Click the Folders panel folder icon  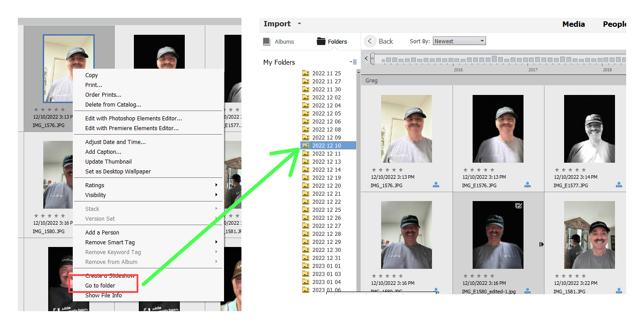[320, 41]
